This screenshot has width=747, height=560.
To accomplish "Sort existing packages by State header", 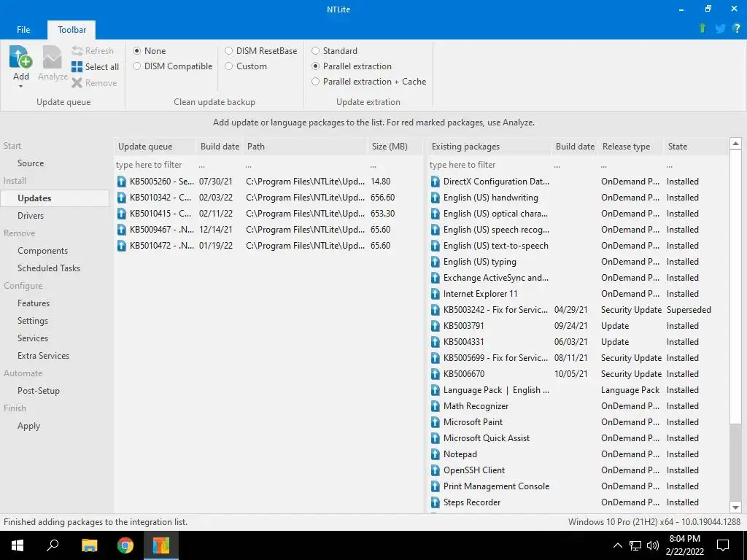I will 696,147.
